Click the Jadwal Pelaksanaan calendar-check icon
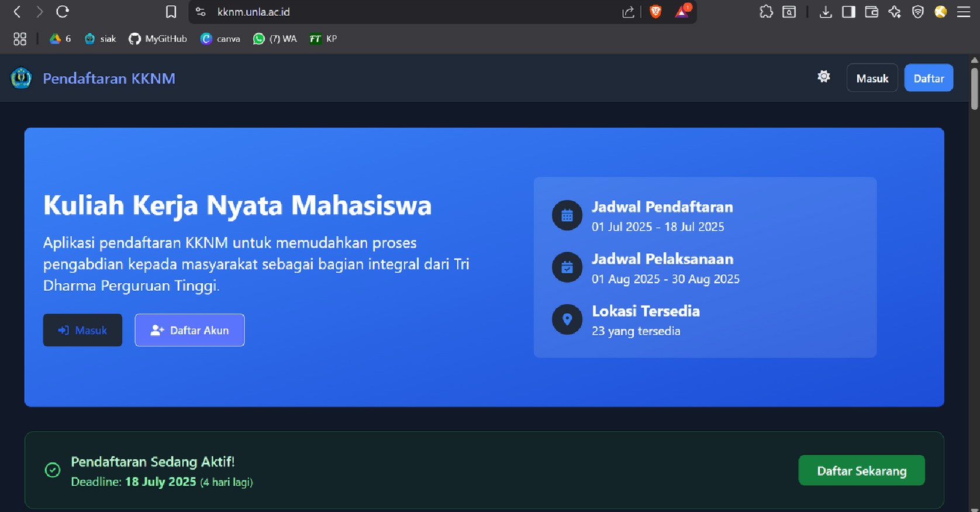This screenshot has width=980, height=512. pyautogui.click(x=567, y=267)
